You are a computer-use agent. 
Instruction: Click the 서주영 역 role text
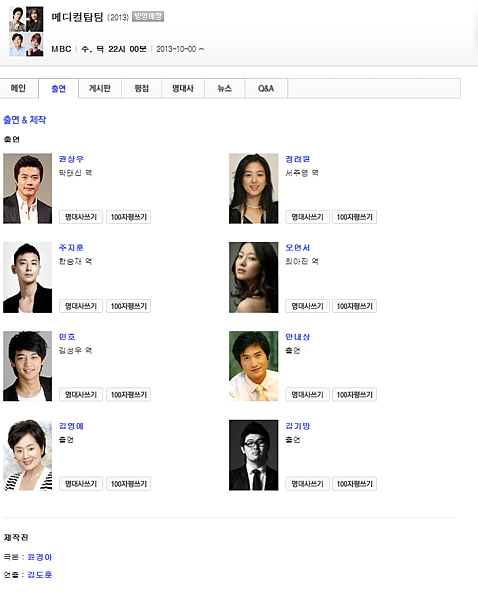click(x=302, y=173)
